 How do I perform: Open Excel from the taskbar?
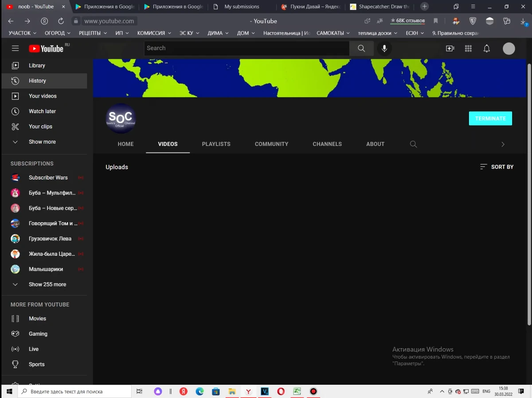click(297, 391)
